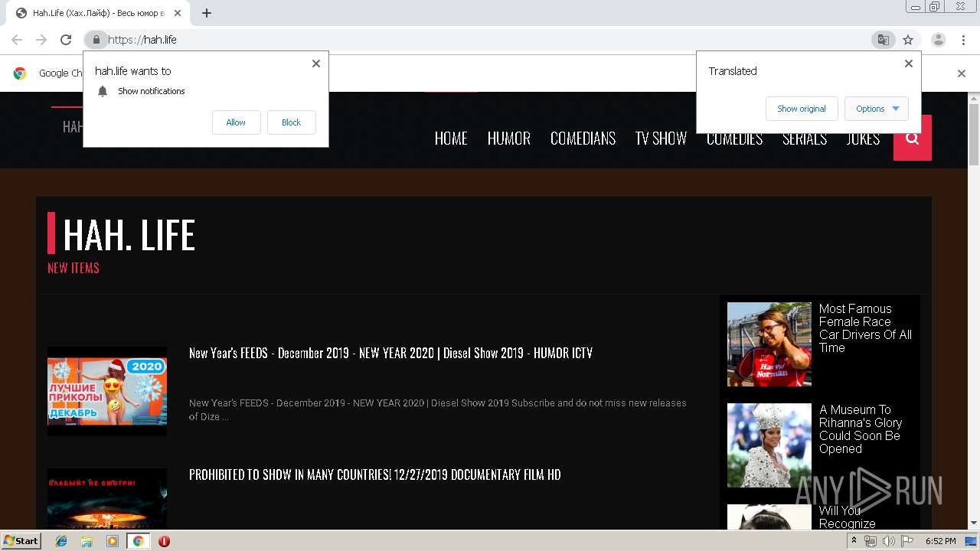Image resolution: width=980 pixels, height=551 pixels.
Task: Click the HAH. LIFE heading
Action: click(x=129, y=234)
